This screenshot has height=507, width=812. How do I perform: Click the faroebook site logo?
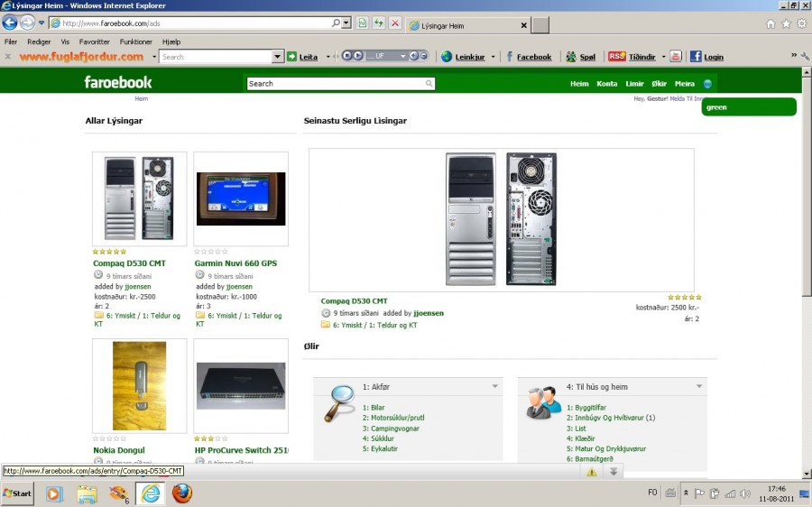(118, 82)
